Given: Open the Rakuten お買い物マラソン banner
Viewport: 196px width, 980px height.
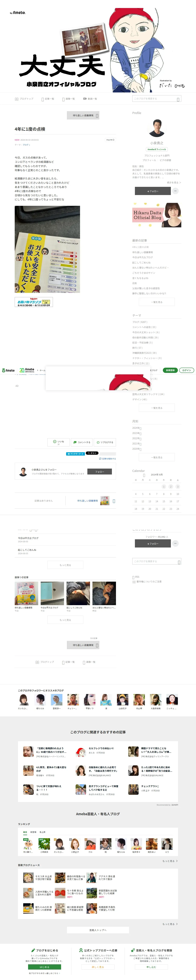Looking at the screenshot, I should tap(33, 302).
